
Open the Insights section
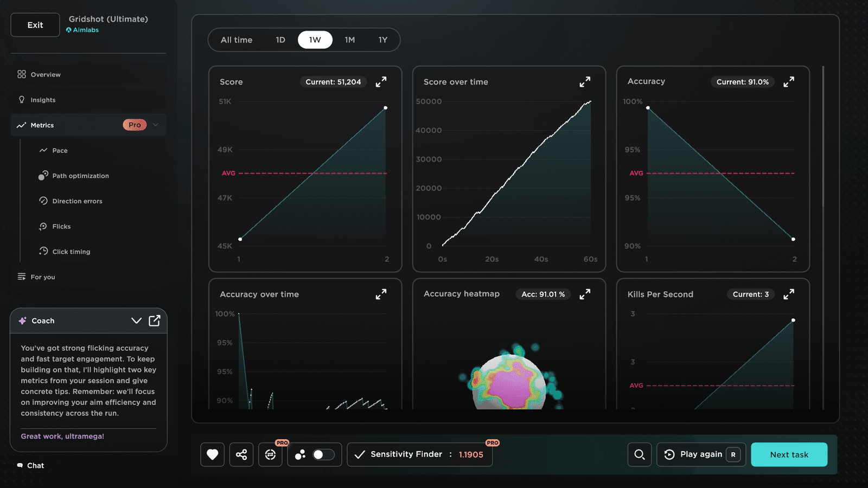coord(88,100)
